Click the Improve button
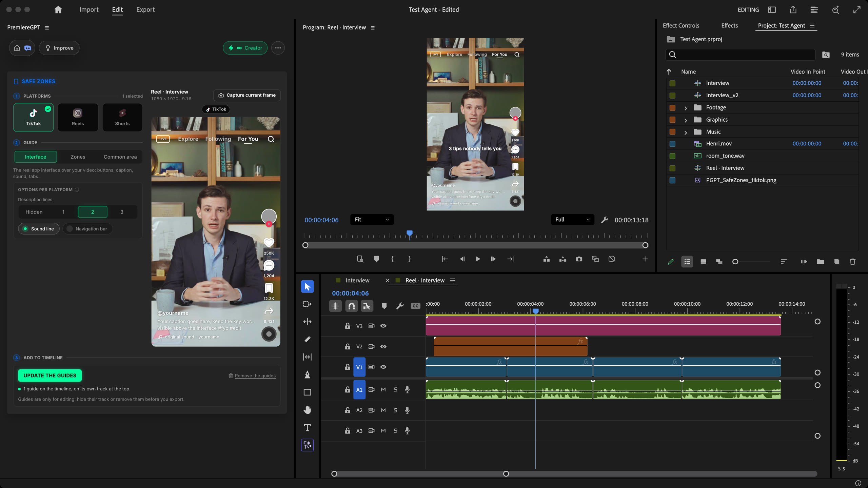 coord(59,48)
